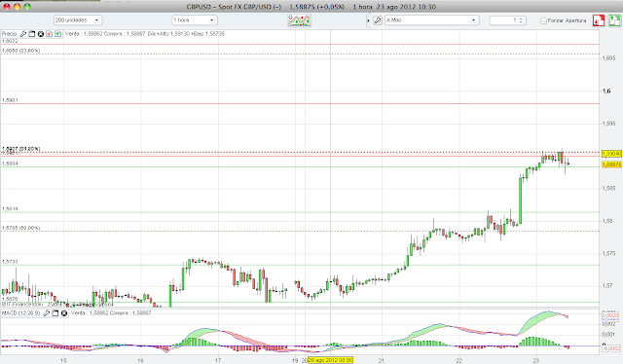Expand the small arrow left of order wrench

point(369,20)
